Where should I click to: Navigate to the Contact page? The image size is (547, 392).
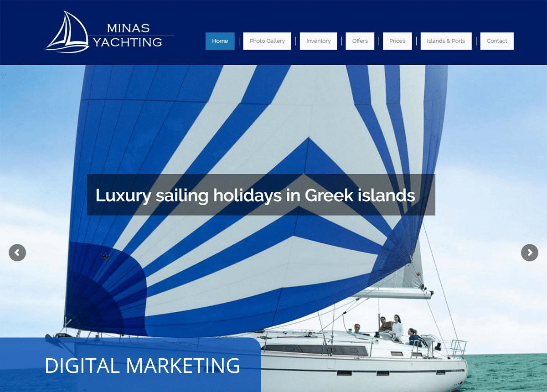pyautogui.click(x=497, y=41)
